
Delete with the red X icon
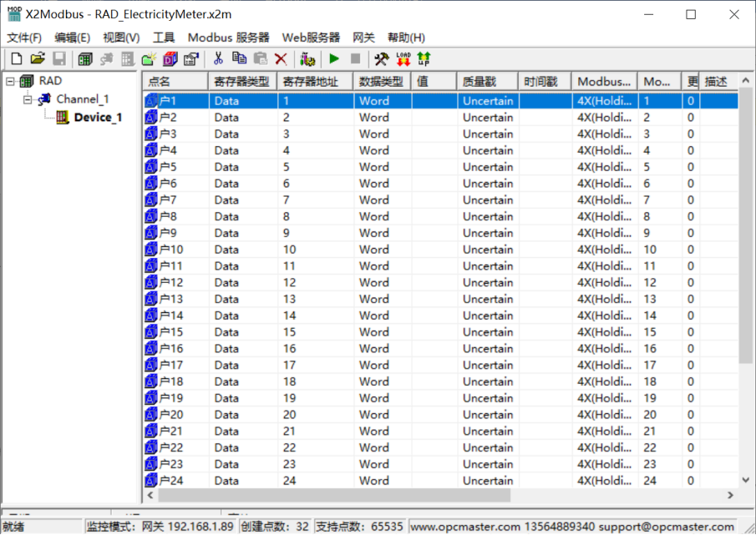281,59
